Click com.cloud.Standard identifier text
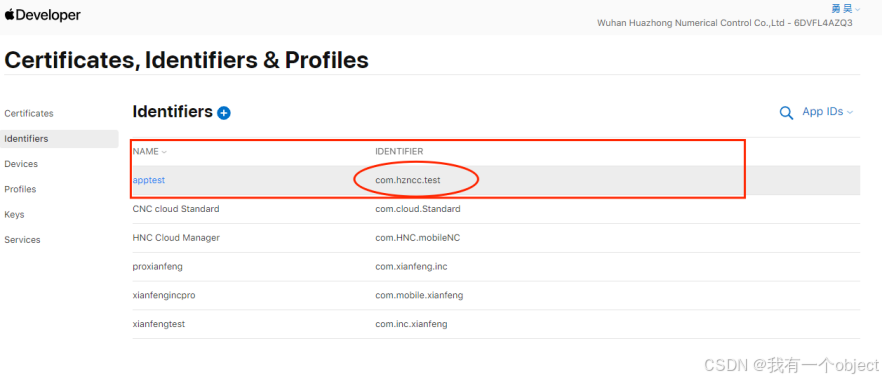Viewport: 883px width, 380px height. click(418, 209)
